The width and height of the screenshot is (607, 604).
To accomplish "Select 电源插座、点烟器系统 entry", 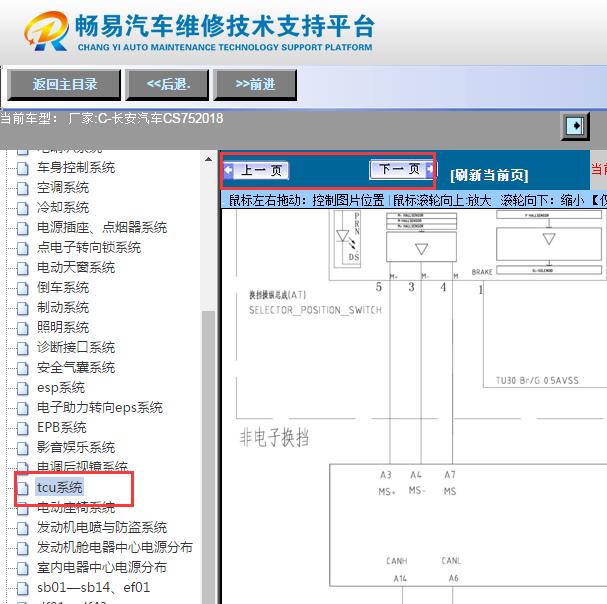I will coord(102,228).
